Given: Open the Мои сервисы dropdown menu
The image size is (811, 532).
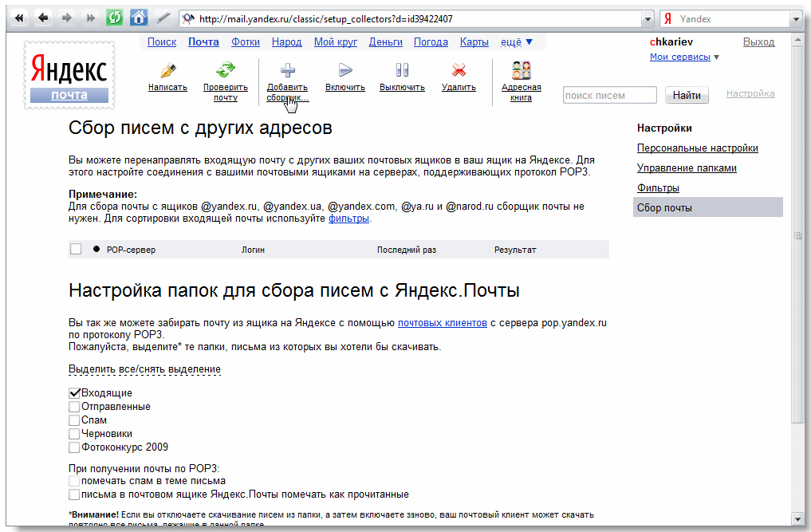Looking at the screenshot, I should (684, 57).
